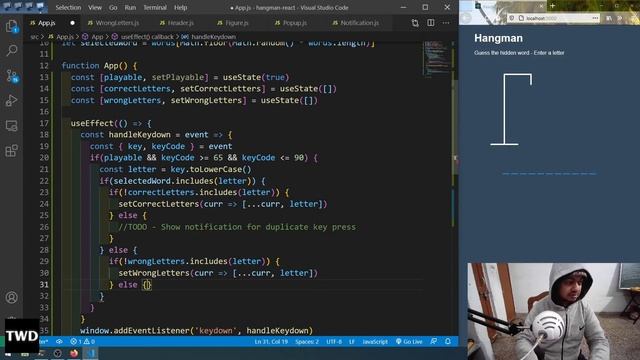Viewport: 640px width, 360px height.
Task: Click the Hangman heading in browser page
Action: pos(498,38)
